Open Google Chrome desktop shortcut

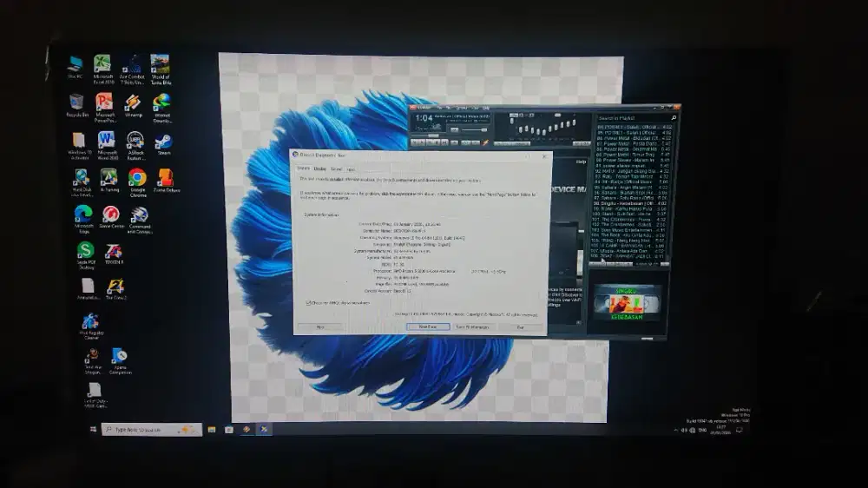(137, 183)
